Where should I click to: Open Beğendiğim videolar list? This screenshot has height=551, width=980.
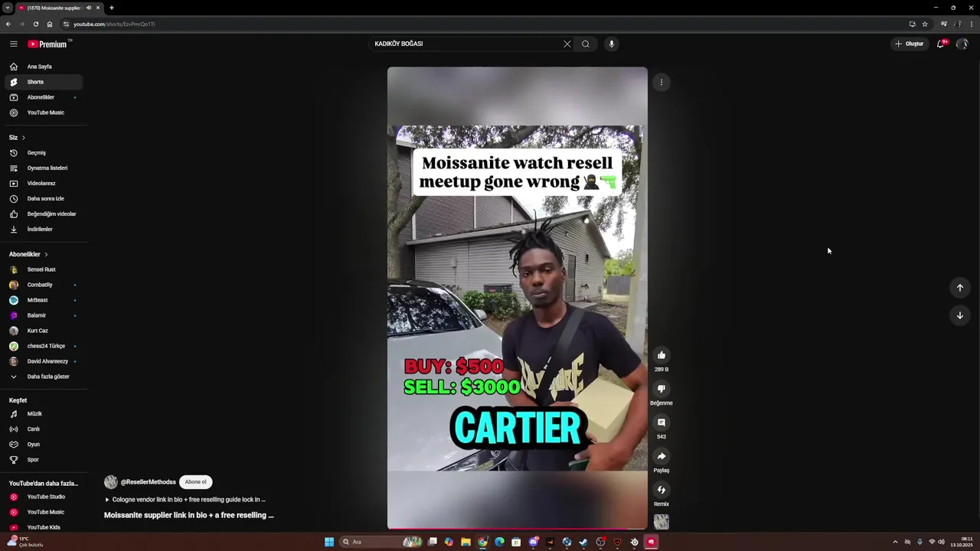(43, 214)
